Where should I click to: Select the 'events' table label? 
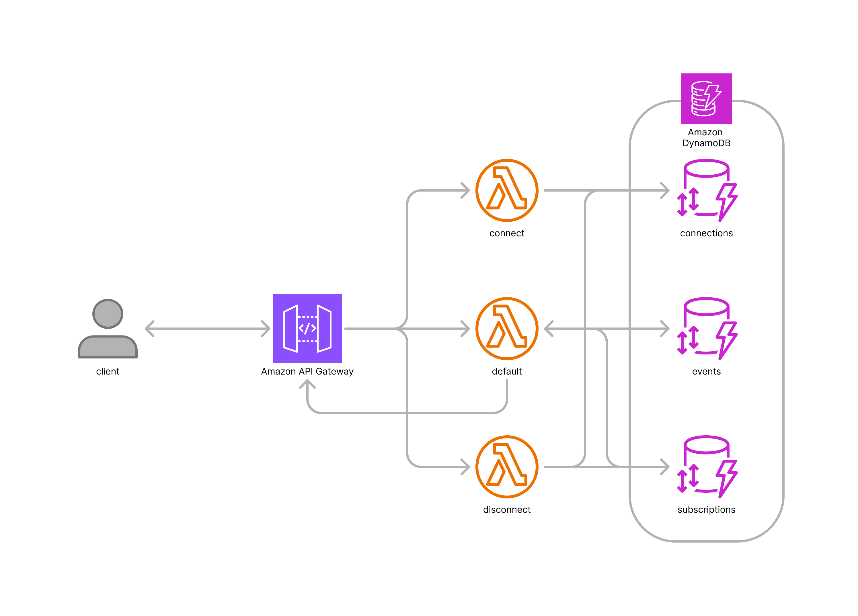click(706, 371)
